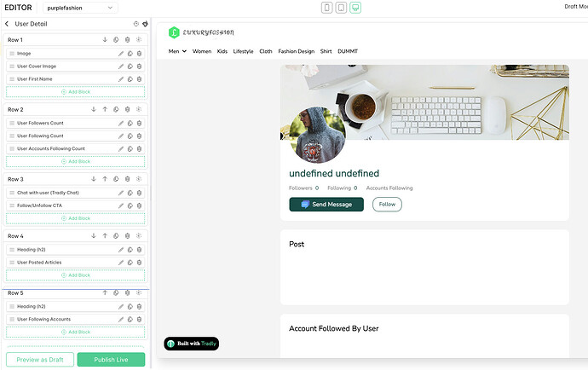
Task: Edit the User Cover Image block
Action: [121, 66]
